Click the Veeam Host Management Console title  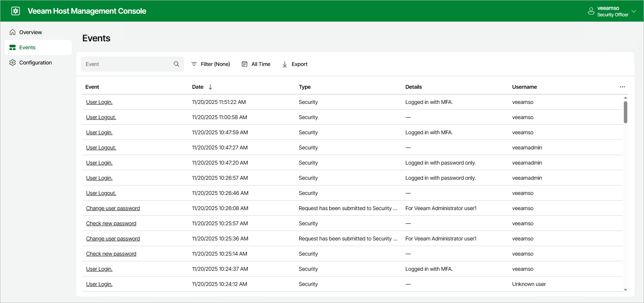click(x=87, y=11)
